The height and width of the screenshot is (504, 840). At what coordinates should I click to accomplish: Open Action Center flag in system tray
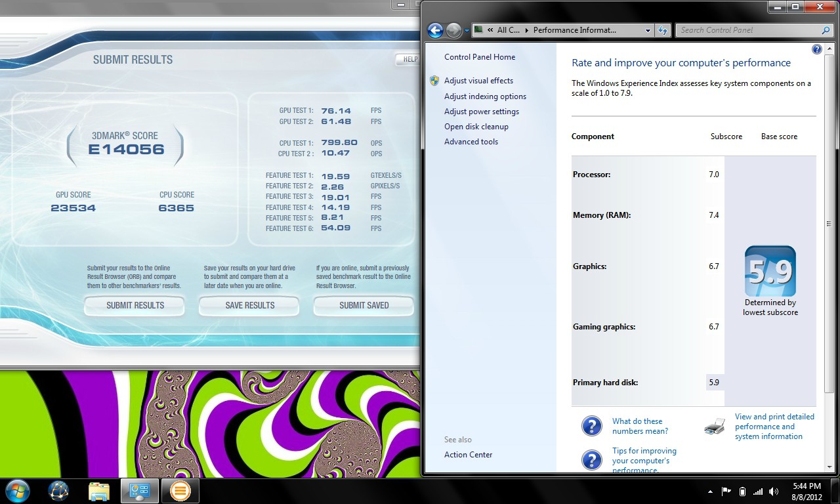point(726,491)
